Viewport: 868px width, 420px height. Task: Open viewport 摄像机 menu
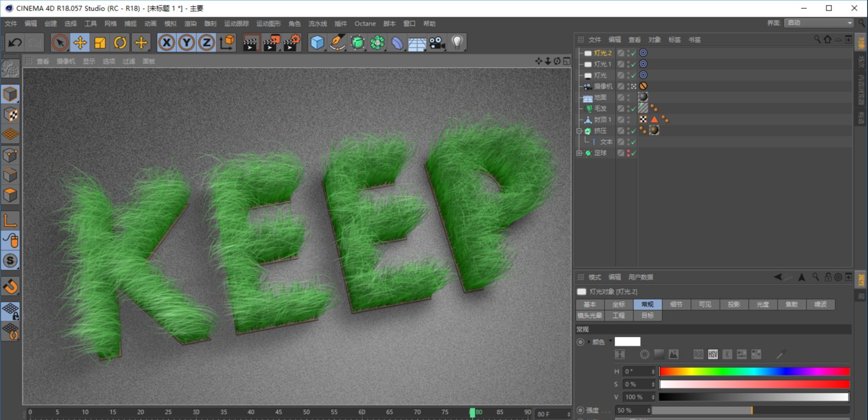[x=66, y=62]
